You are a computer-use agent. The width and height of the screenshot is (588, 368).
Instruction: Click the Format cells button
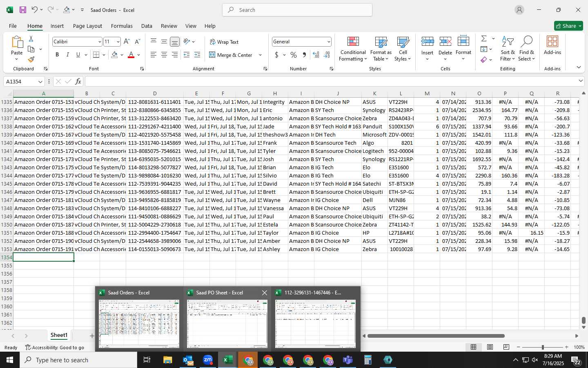point(463,48)
